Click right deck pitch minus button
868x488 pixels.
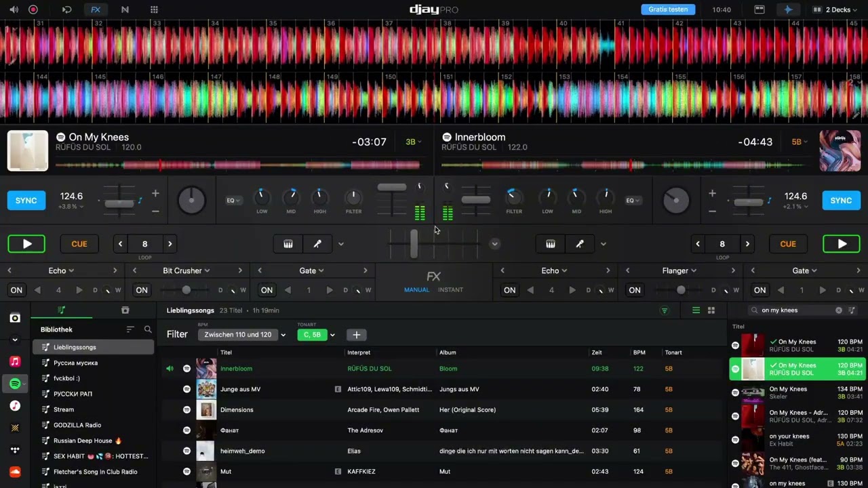712,211
